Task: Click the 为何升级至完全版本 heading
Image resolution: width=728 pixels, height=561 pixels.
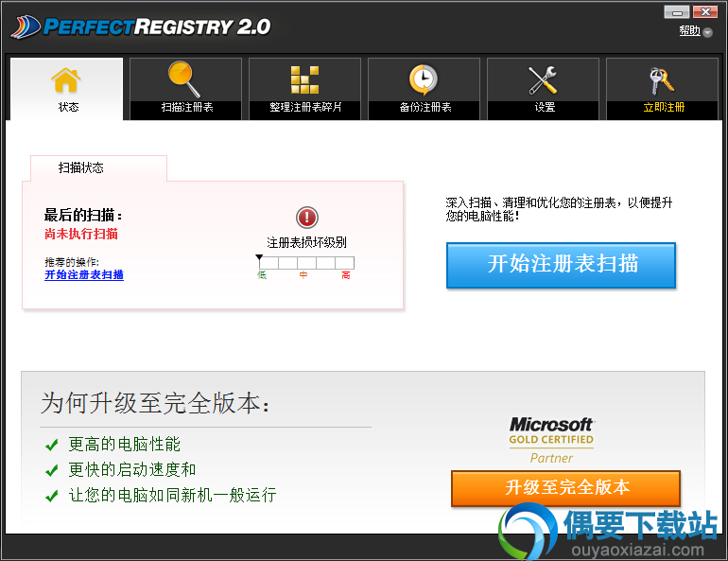Action: point(155,403)
